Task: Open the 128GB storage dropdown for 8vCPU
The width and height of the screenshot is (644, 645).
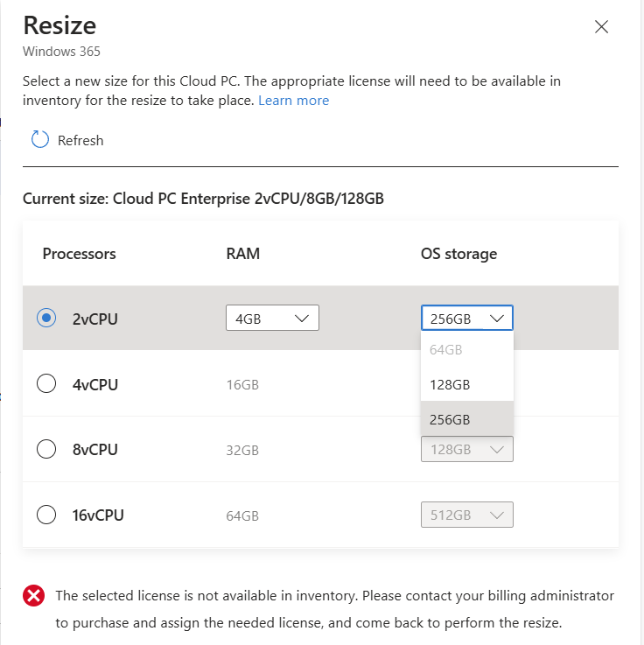Action: click(466, 449)
